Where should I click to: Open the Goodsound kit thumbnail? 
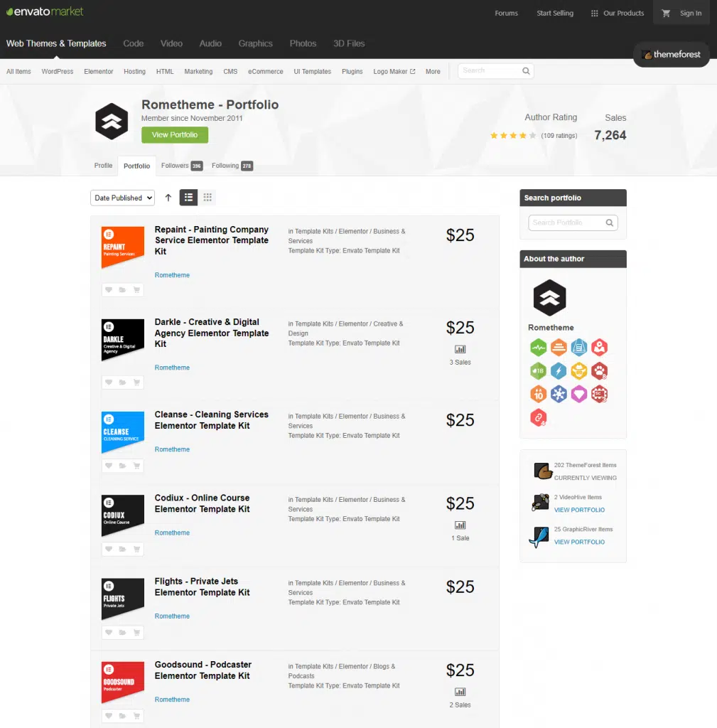(x=122, y=683)
